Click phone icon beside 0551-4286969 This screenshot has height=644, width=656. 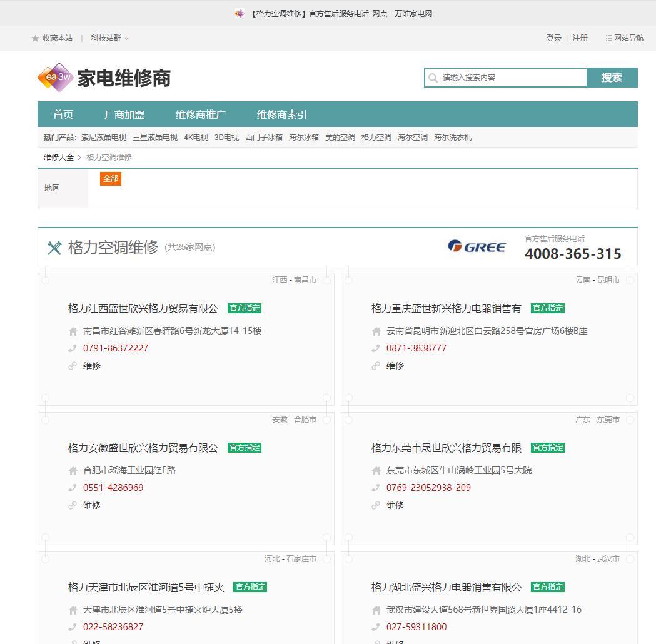pyautogui.click(x=73, y=488)
